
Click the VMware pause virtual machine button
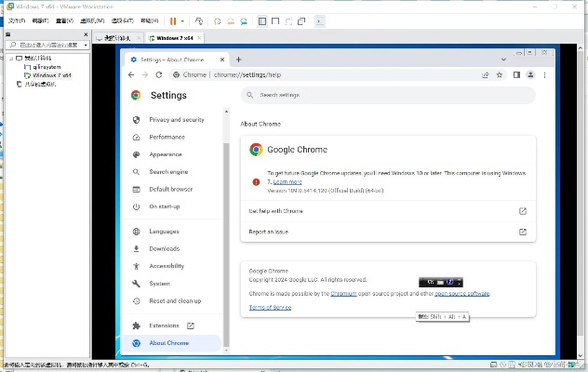173,20
